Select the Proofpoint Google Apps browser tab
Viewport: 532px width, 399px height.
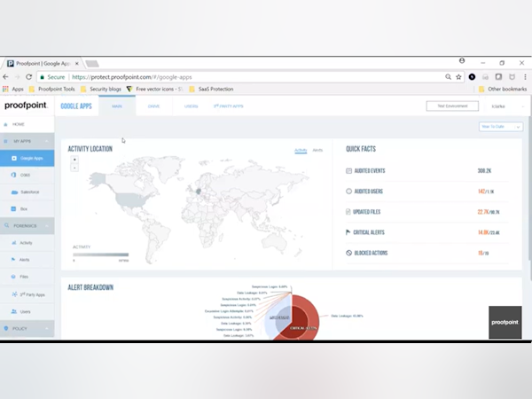tap(43, 64)
